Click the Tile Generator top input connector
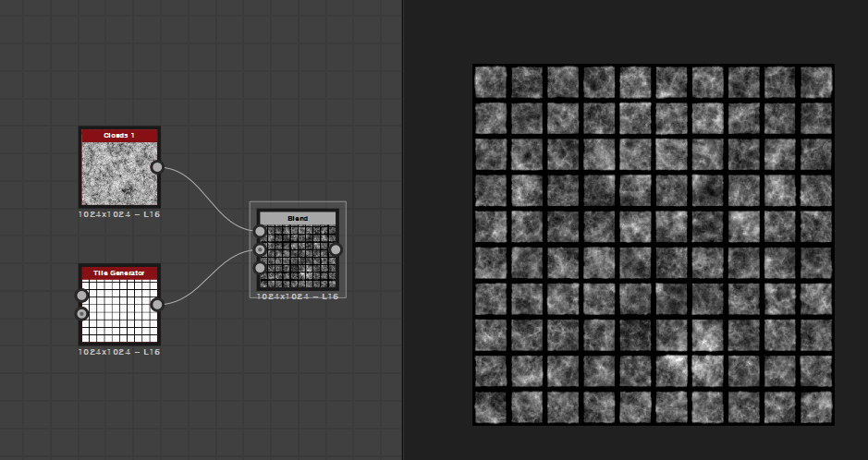Viewport: 868px width, 460px height. click(82, 296)
